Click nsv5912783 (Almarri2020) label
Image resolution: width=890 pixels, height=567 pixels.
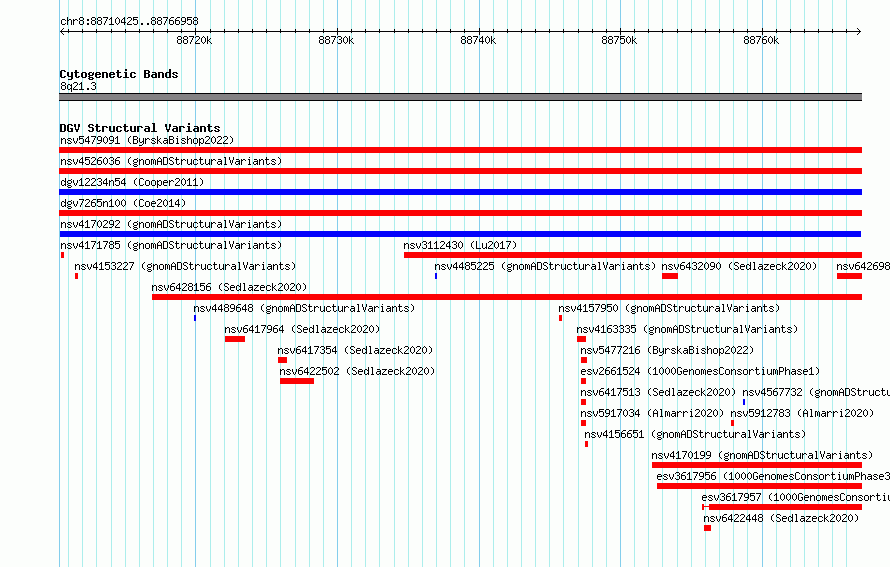802,413
